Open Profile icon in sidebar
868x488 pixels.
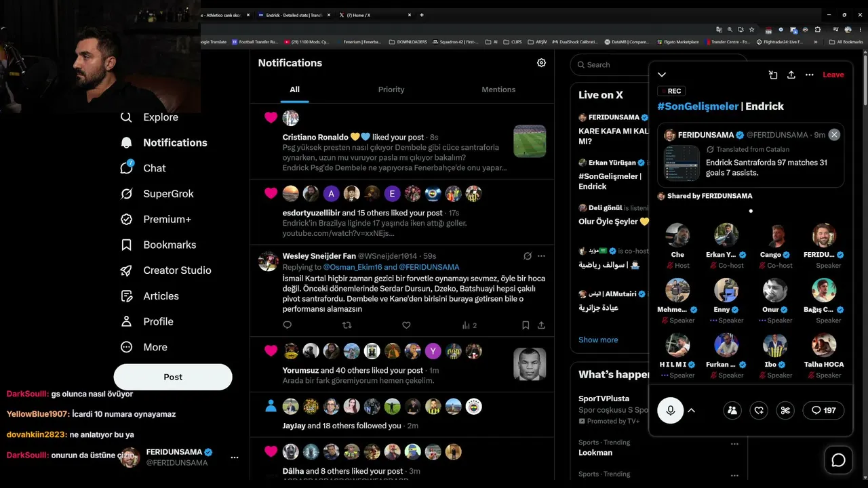[126, 321]
